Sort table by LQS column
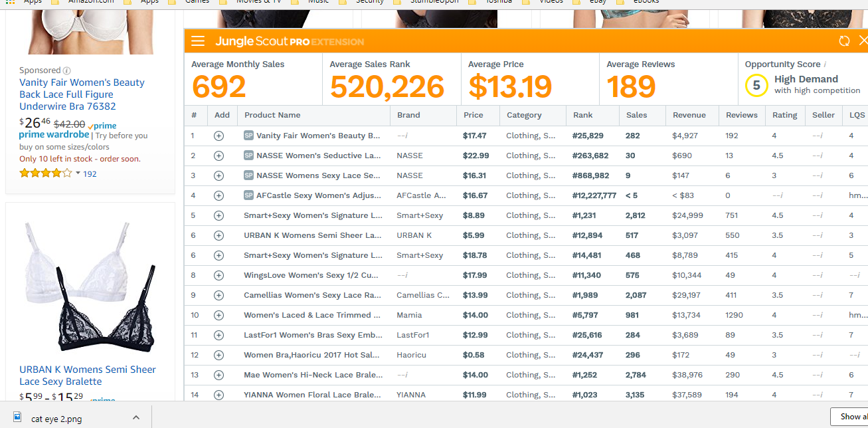Image resolution: width=868 pixels, height=428 pixels. point(857,115)
